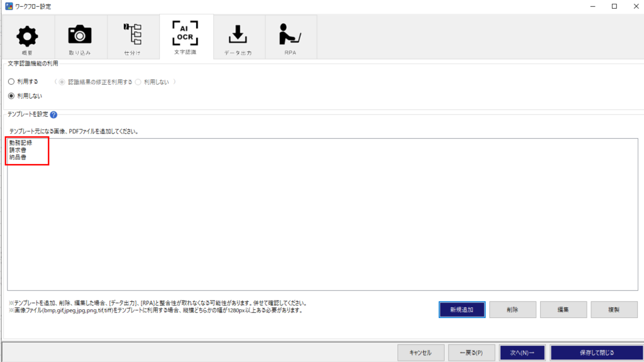Click the 複製 button
Image resolution: width=644 pixels, height=362 pixels.
pyautogui.click(x=614, y=309)
